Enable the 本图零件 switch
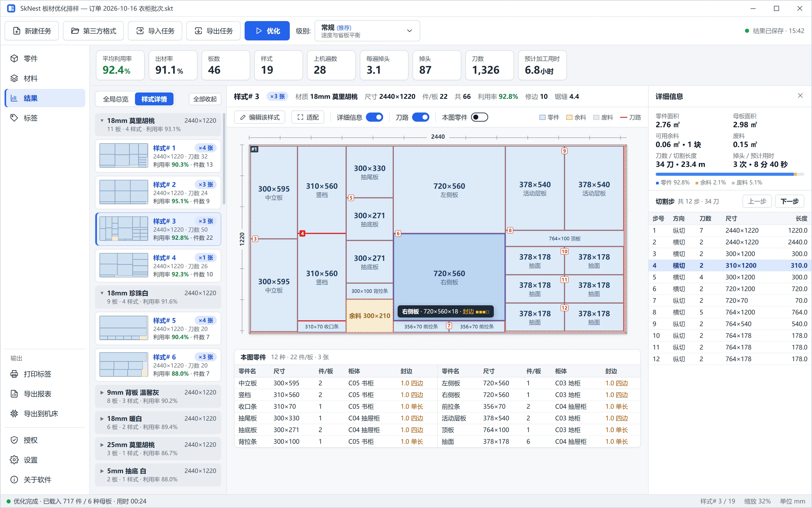Image resolution: width=812 pixels, height=508 pixels. pos(480,117)
